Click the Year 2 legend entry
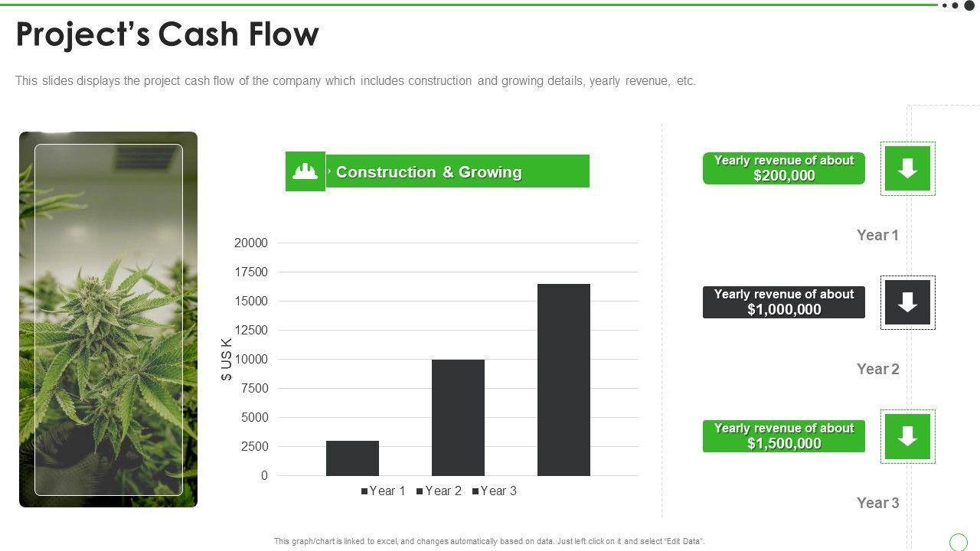 coord(439,491)
